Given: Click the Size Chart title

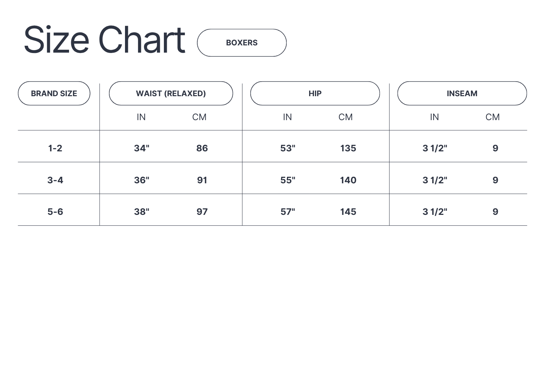Looking at the screenshot, I should tap(105, 40).
